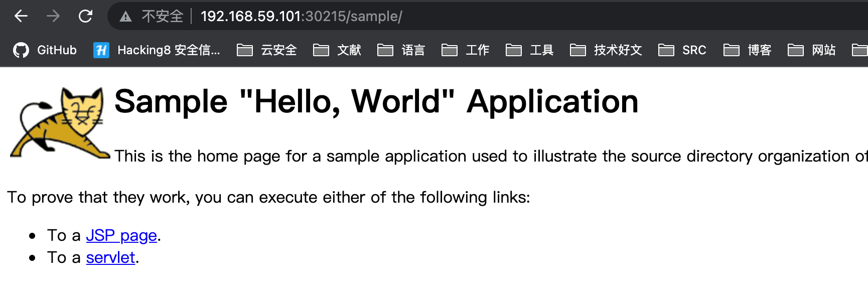Click the 'To prove that they work' sentence
Viewport: 868px width, 299px height.
[268, 197]
